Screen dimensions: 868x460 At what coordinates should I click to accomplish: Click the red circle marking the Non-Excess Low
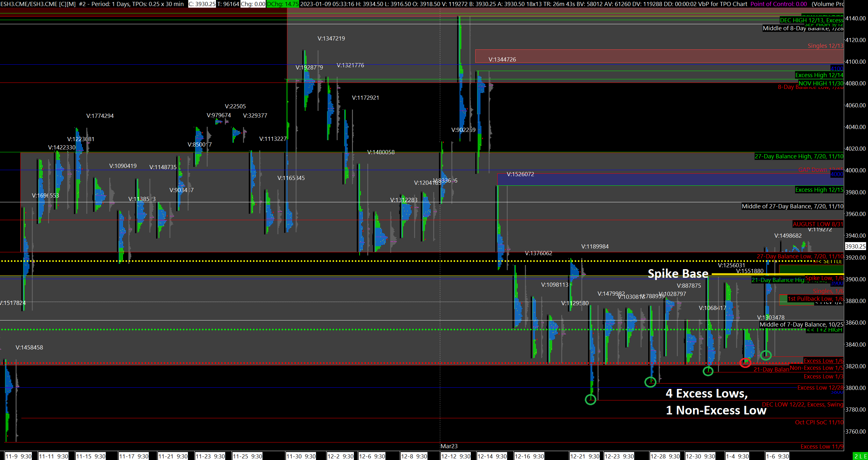point(745,363)
